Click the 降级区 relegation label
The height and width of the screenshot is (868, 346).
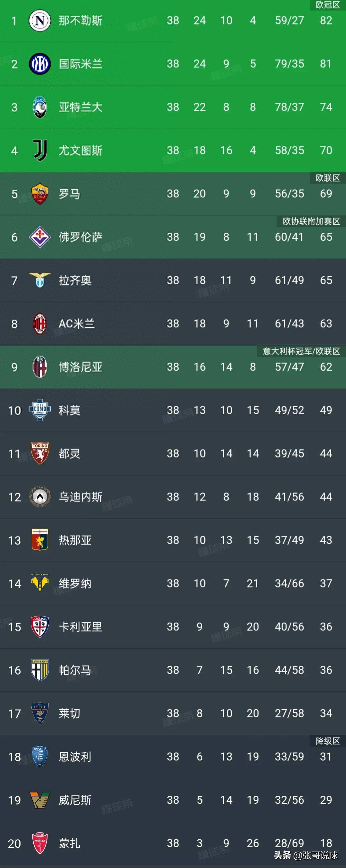(327, 741)
